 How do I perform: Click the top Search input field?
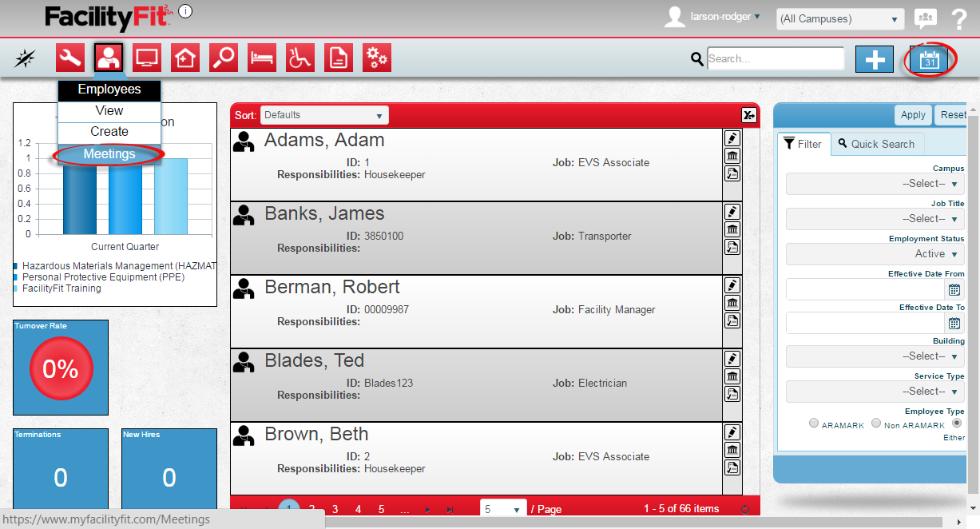coord(775,58)
